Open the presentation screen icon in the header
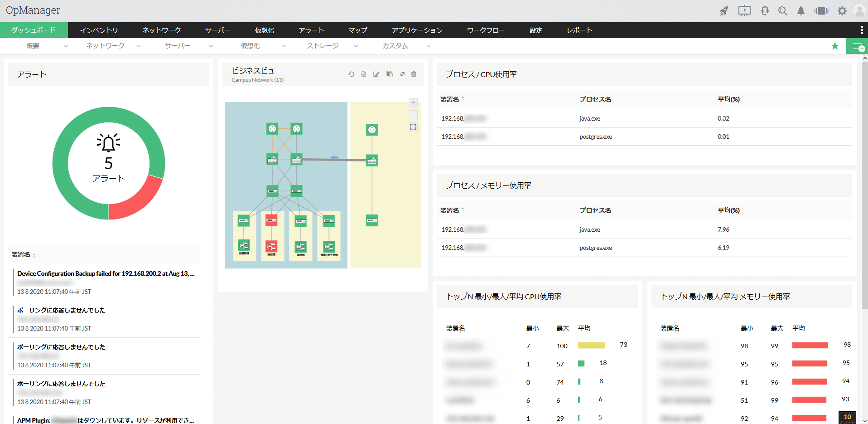The height and width of the screenshot is (424, 868). click(x=744, y=11)
